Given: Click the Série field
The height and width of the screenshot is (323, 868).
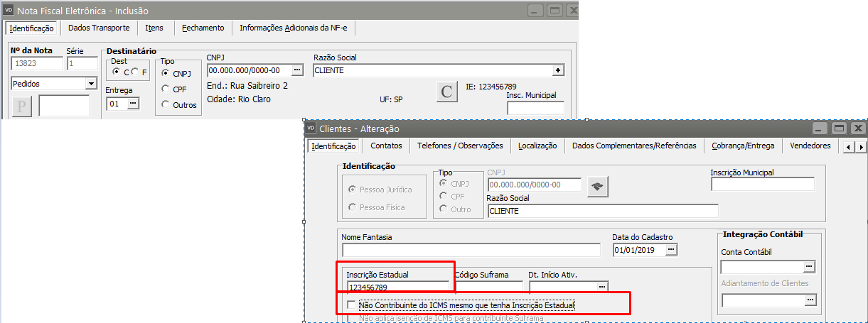Looking at the screenshot, I should (x=83, y=63).
